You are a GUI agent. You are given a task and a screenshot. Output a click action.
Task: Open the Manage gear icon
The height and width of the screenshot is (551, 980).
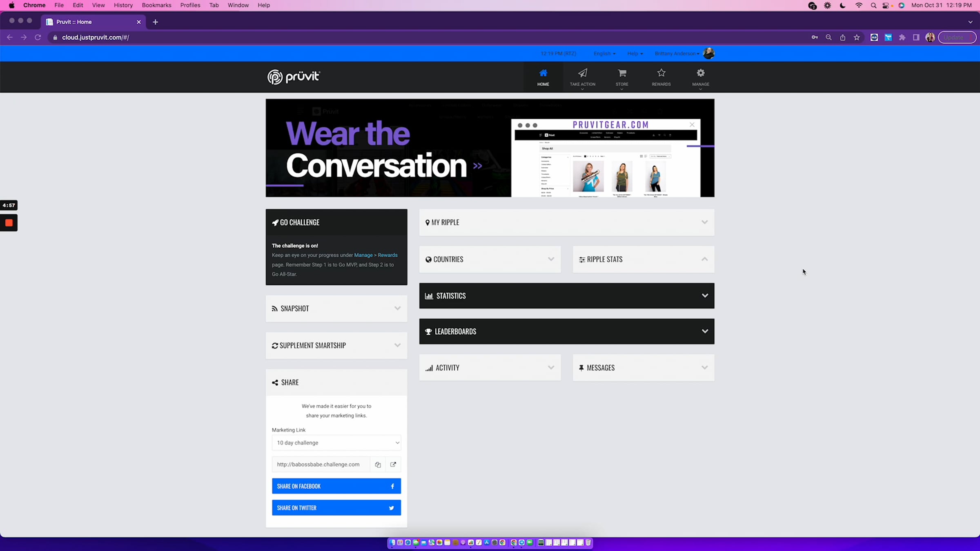point(700,73)
